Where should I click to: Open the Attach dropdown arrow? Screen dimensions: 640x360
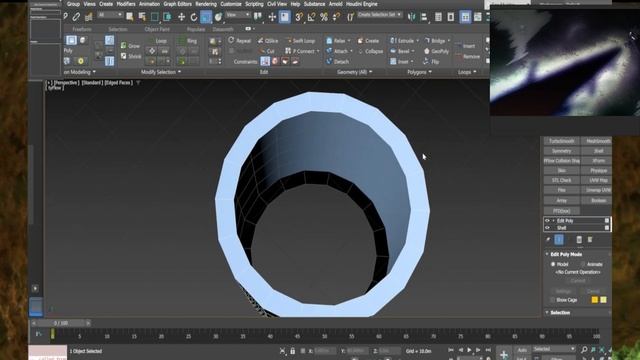351,51
